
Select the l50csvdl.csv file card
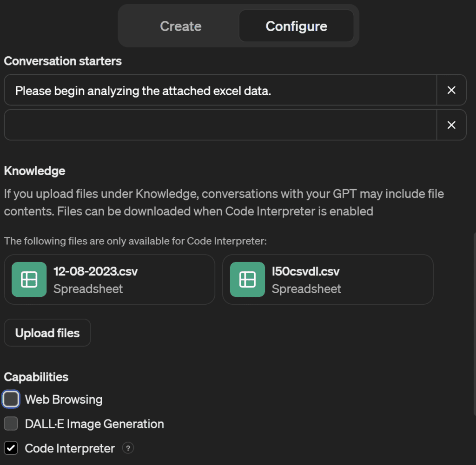tap(328, 279)
